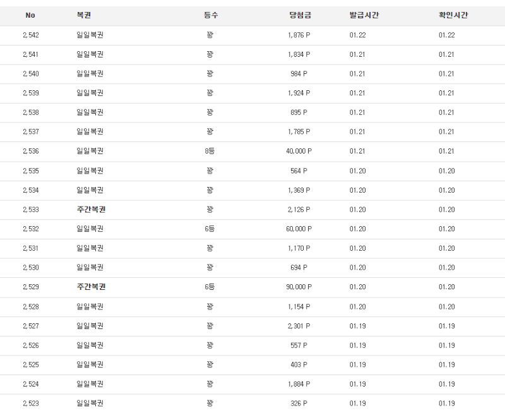Click the 꽝 result in row 2,523
Image resolution: width=505 pixels, height=420 pixels.
point(210,403)
